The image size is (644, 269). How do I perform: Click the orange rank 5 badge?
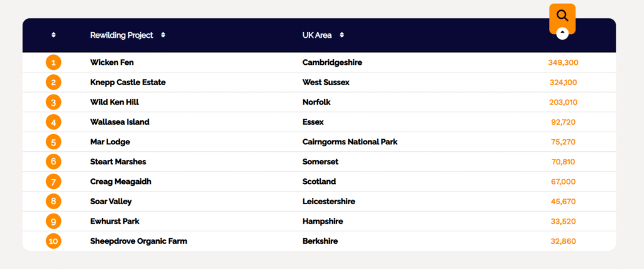pyautogui.click(x=53, y=142)
